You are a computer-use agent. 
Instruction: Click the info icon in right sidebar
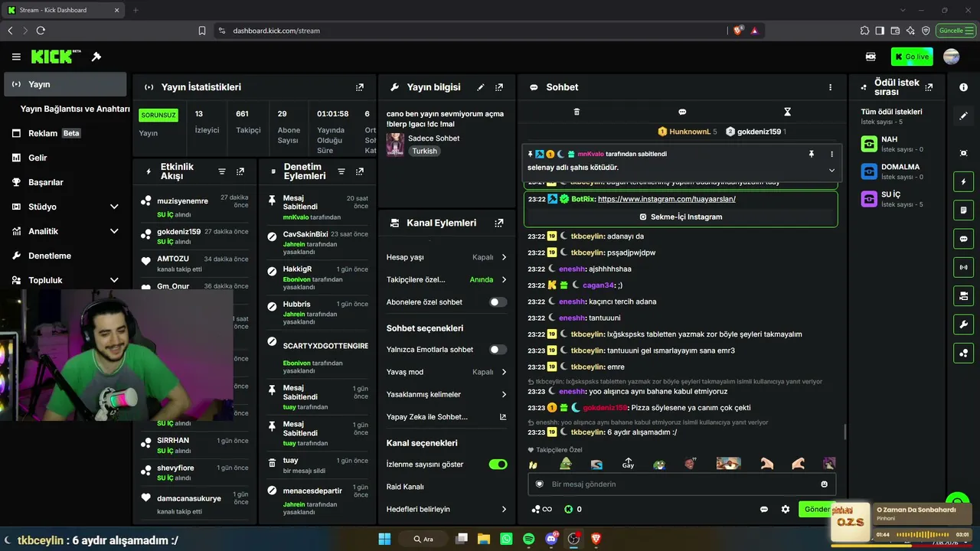963,87
